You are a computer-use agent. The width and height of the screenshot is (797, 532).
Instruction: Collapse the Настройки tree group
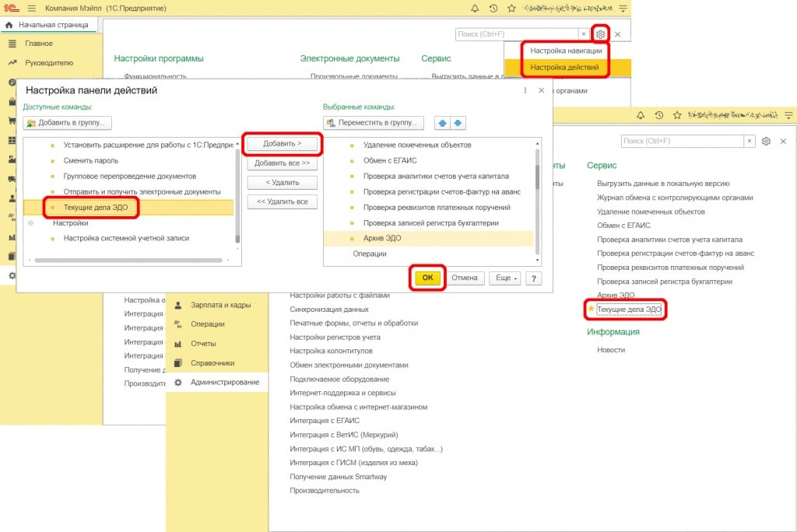pyautogui.click(x=31, y=223)
